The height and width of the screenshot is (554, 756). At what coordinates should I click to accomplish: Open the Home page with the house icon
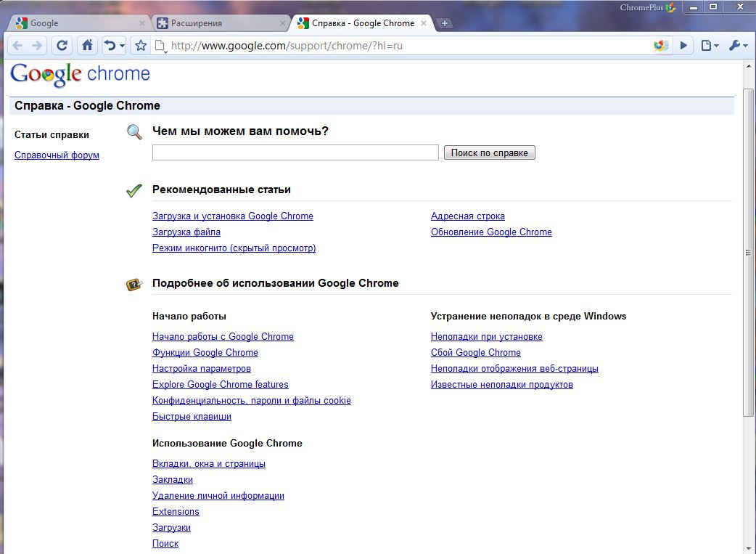87,46
